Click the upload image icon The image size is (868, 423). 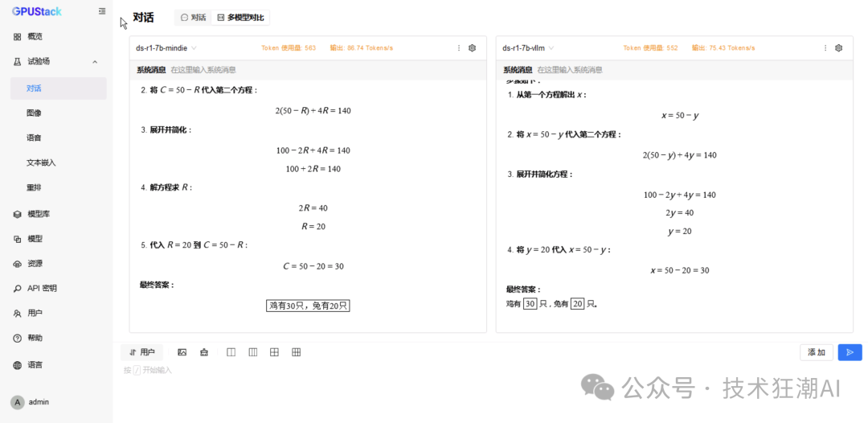pos(182,352)
